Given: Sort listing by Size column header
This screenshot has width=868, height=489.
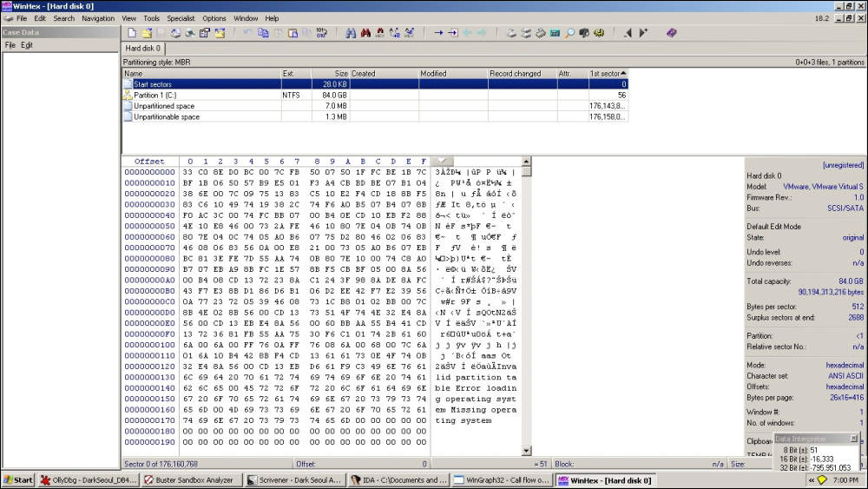Looking at the screenshot, I should pyautogui.click(x=331, y=73).
